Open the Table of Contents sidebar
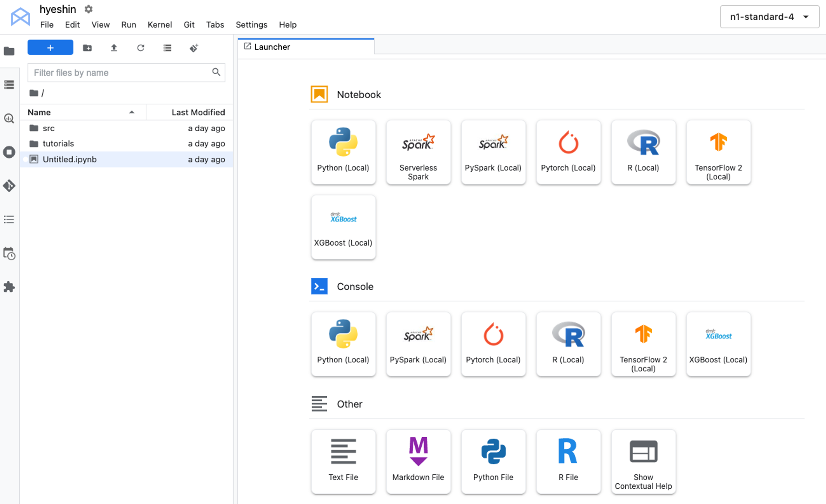826x504 pixels. [x=9, y=219]
